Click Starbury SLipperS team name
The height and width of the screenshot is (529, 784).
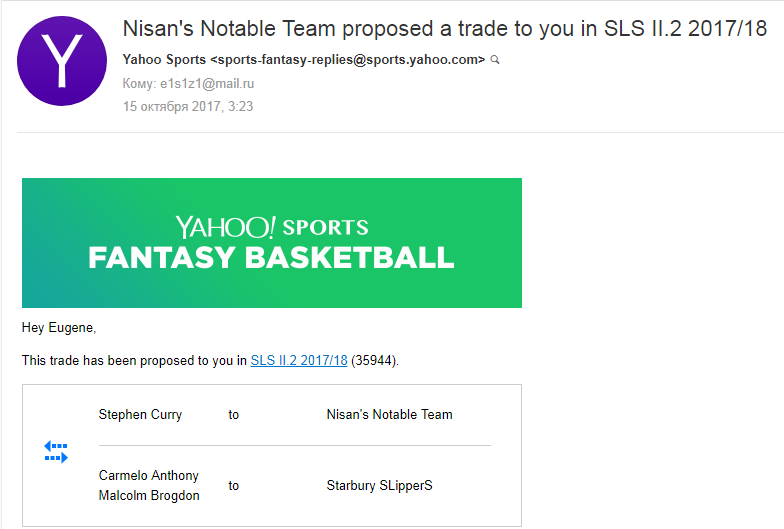tap(380, 486)
